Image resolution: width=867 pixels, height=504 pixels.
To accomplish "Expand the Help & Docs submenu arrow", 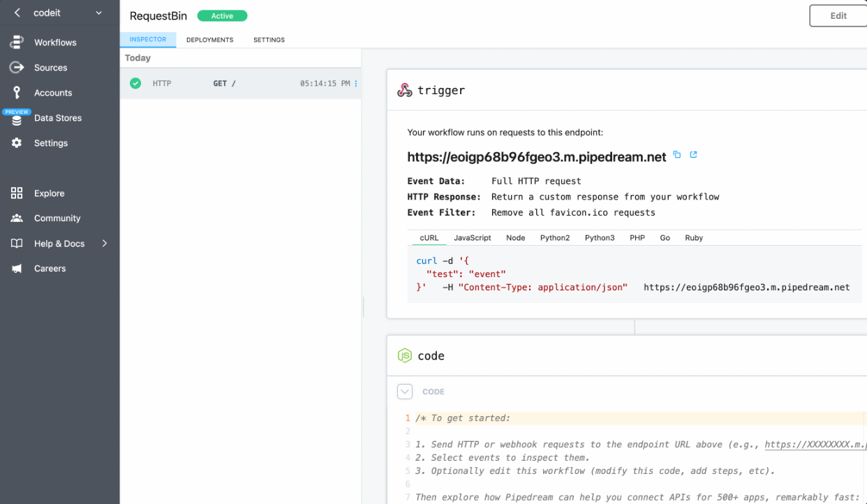I will [x=105, y=244].
